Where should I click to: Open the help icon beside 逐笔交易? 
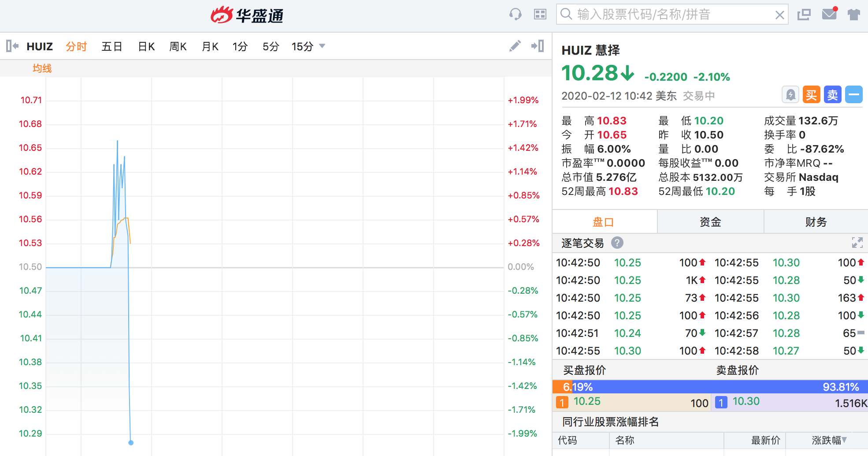(617, 243)
